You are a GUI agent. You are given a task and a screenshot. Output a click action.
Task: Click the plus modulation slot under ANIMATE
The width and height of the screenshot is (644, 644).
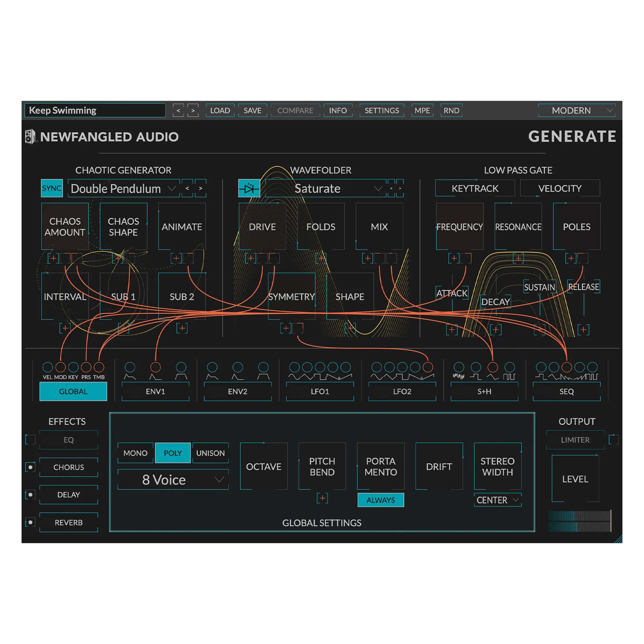click(x=176, y=258)
